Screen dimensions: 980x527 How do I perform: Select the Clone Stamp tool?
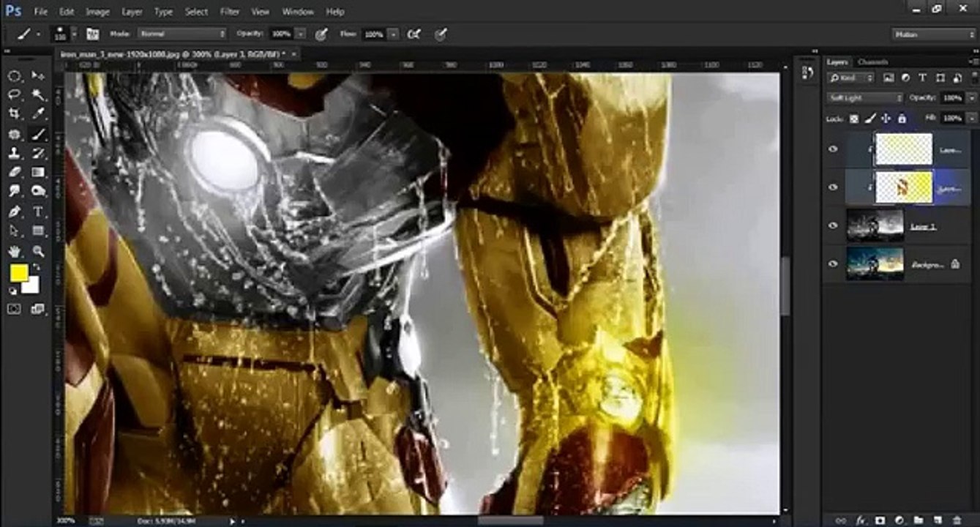click(14, 153)
